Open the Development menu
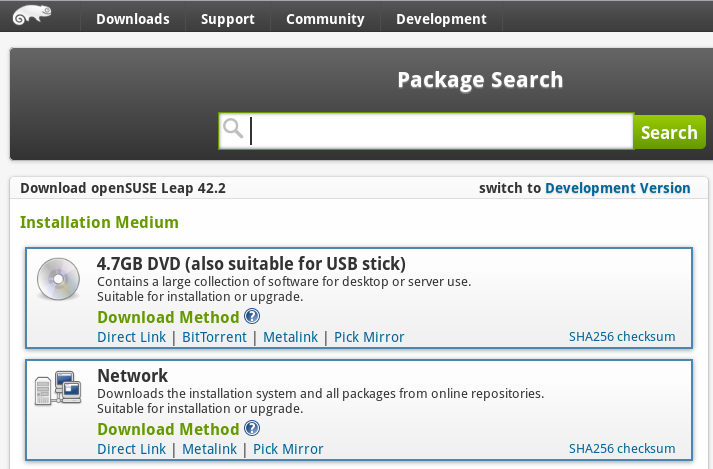This screenshot has width=713, height=469. pos(441,19)
